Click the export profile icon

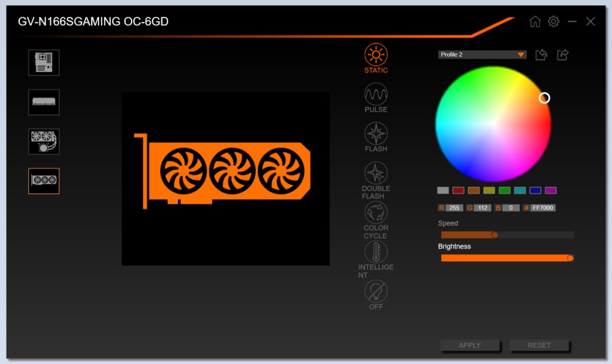pyautogui.click(x=562, y=54)
